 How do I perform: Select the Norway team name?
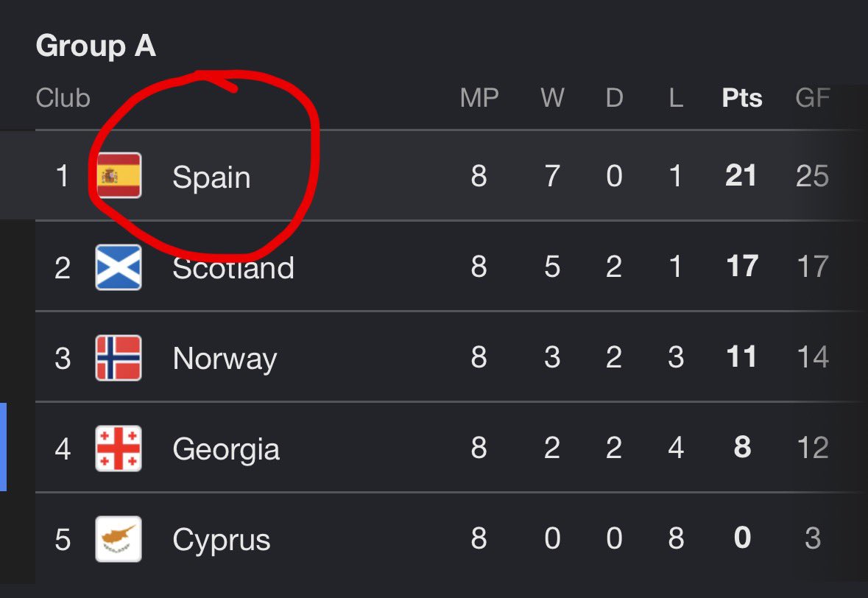pos(225,359)
